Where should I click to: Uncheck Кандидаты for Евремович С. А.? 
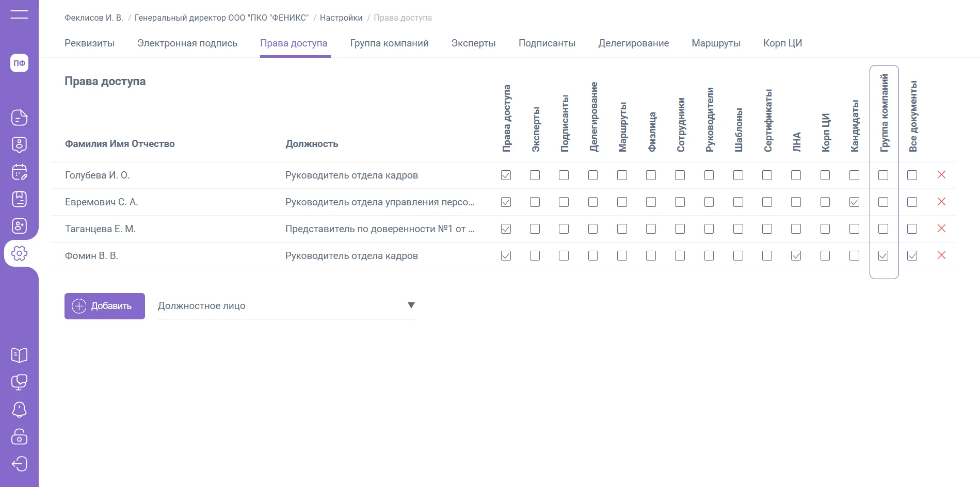click(854, 202)
